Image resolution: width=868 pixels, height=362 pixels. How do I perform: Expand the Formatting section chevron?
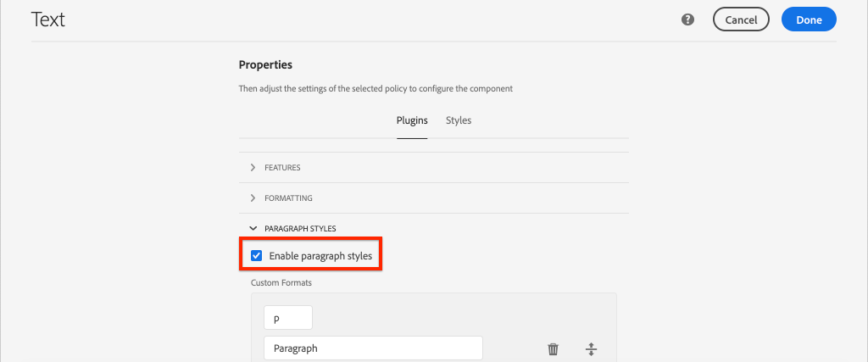(253, 198)
